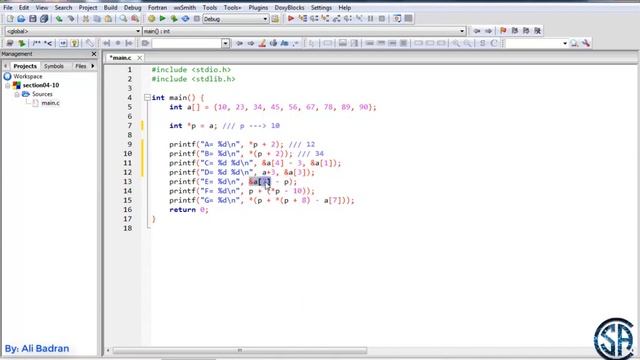Abort the build with the stop icon
This screenshot has width=640, height=360.
[197, 19]
